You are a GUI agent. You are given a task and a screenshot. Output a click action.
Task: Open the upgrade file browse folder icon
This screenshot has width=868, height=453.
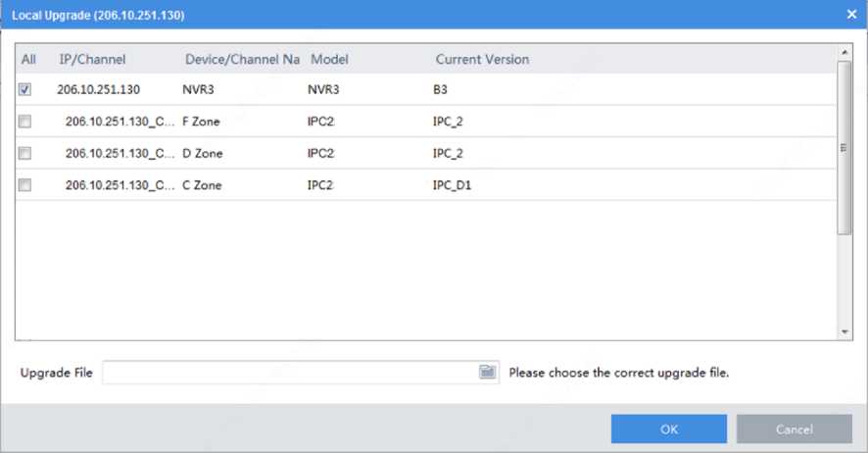point(488,372)
